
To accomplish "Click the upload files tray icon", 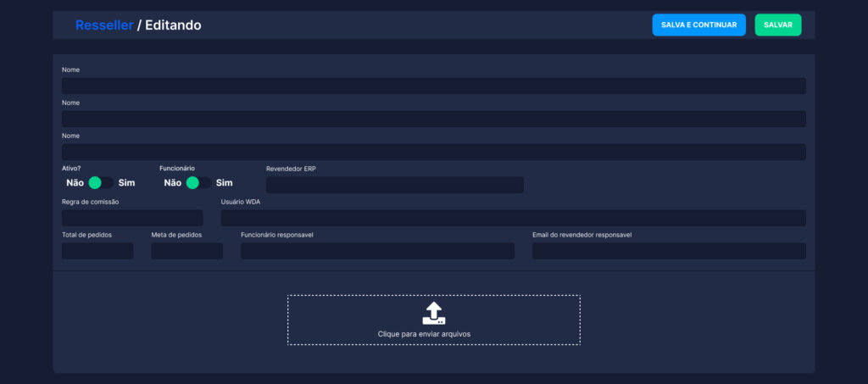I will point(433,312).
